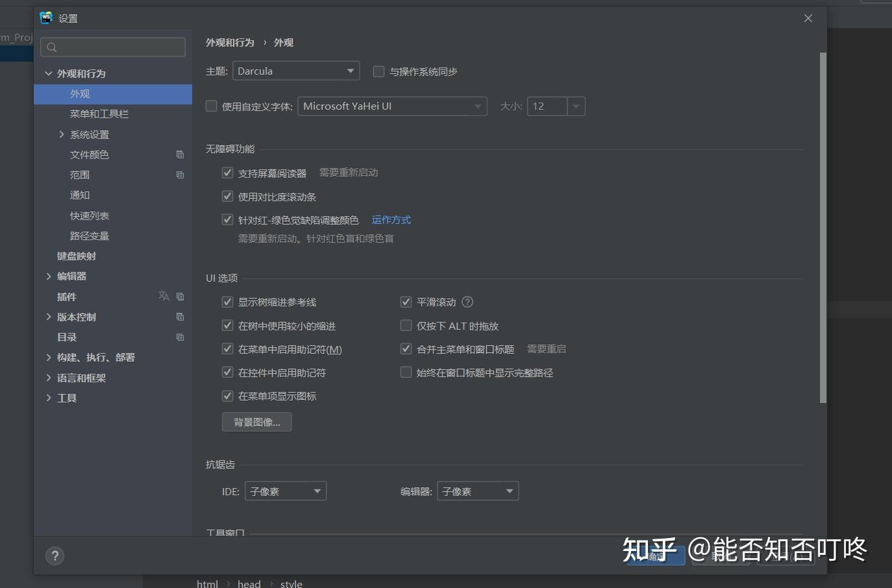Screen dimensions: 892x588
Task: Toggle 使用对比度滚动条 checkbox
Action: (227, 196)
